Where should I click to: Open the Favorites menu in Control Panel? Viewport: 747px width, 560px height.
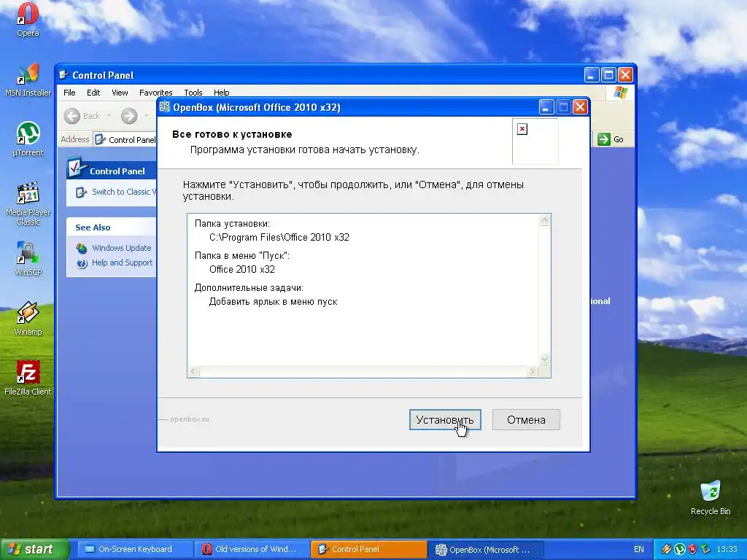(x=156, y=93)
